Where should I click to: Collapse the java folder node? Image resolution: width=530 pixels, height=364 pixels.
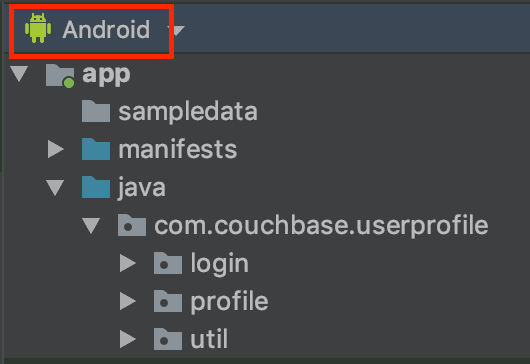click(x=55, y=188)
